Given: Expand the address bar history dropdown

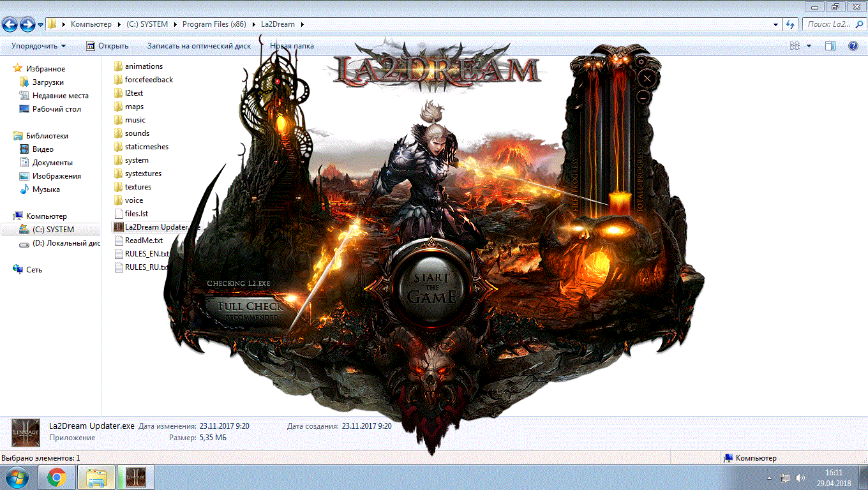Looking at the screenshot, I should click(776, 24).
